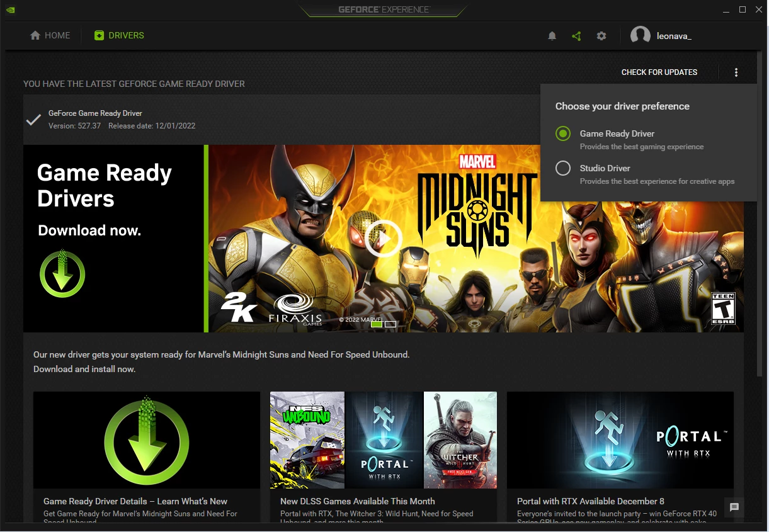Open the notifications bell
Screen dimensions: 769x532
click(552, 36)
